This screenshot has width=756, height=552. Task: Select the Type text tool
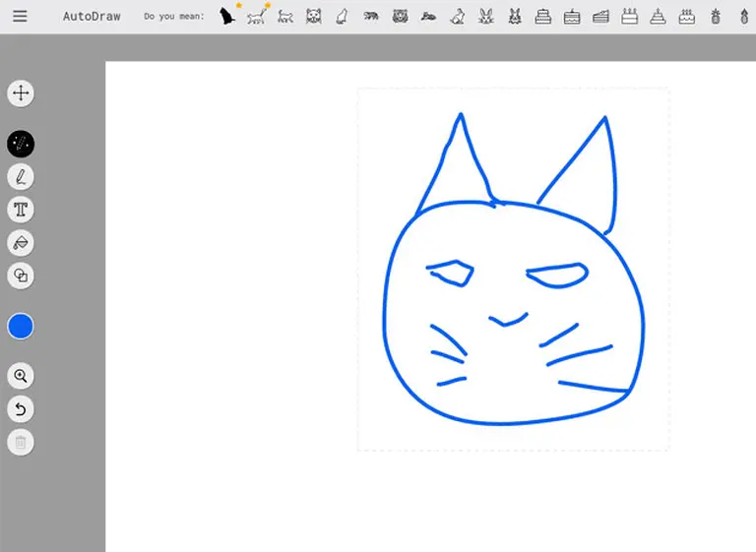click(21, 210)
